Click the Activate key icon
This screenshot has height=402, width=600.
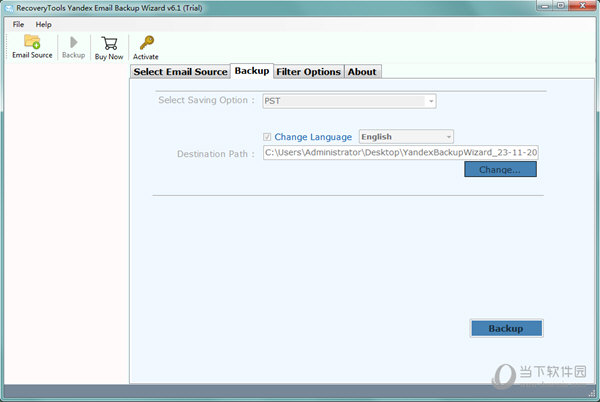click(x=147, y=43)
